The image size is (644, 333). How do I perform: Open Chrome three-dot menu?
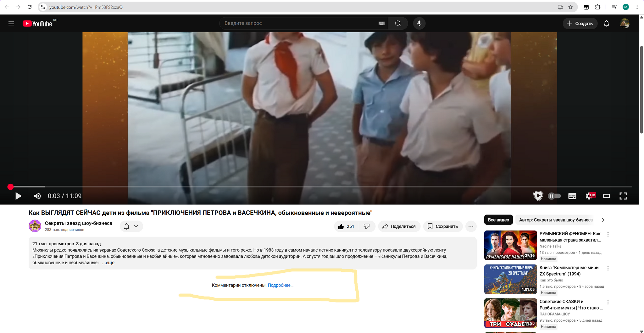(x=637, y=7)
